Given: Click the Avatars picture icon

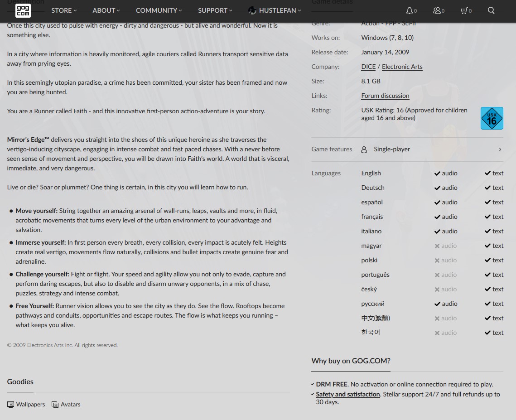Looking at the screenshot, I should (55, 405).
